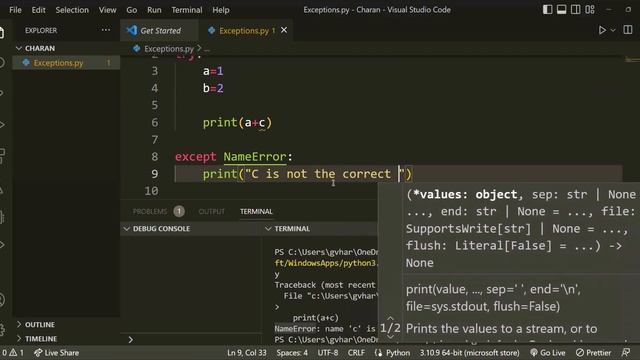Run the Python file with play icon

tap(602, 30)
